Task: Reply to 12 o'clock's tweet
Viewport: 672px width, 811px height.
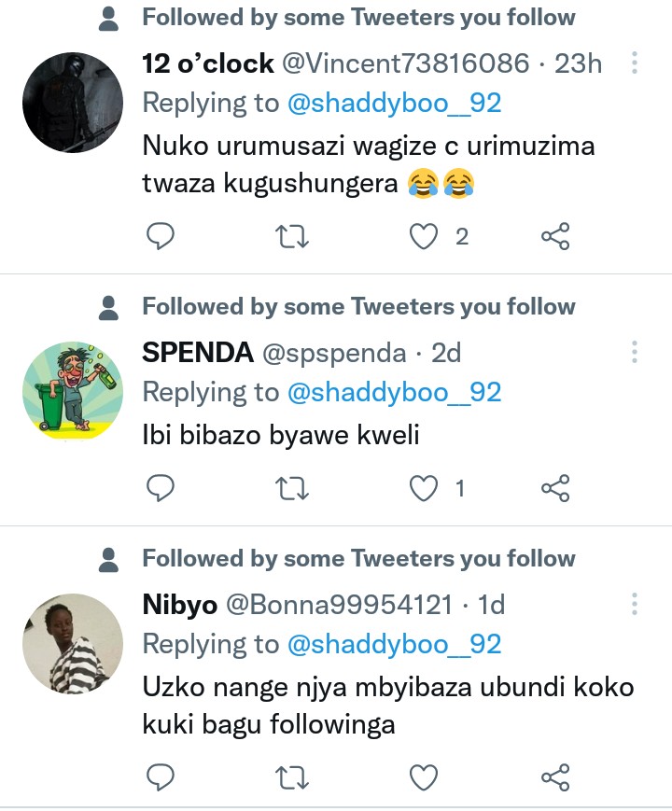Action: pos(161,237)
